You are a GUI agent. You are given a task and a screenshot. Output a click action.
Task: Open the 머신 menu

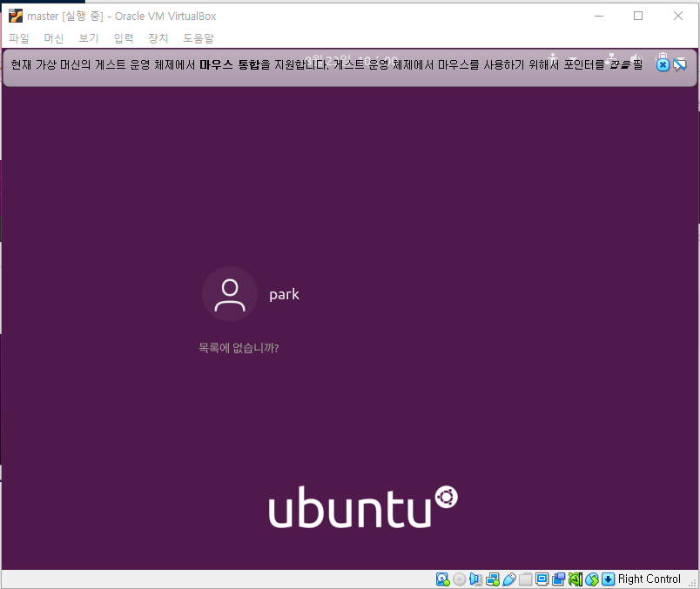click(54, 38)
